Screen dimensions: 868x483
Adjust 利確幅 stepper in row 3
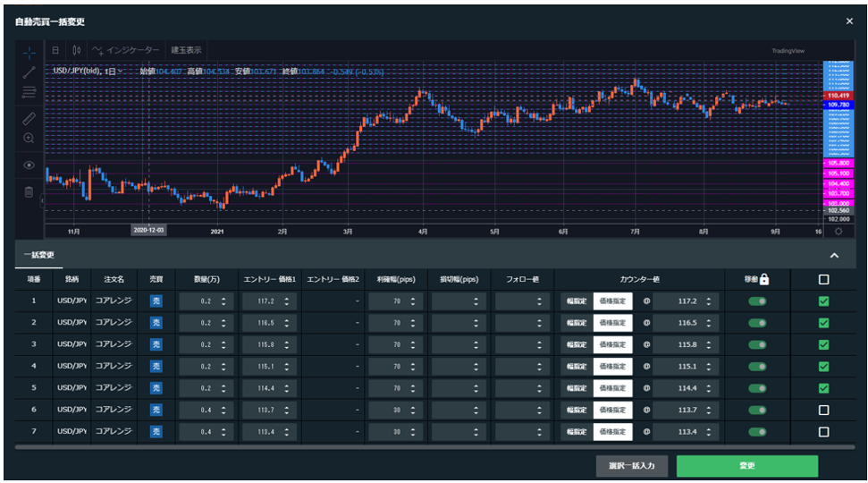click(413, 344)
